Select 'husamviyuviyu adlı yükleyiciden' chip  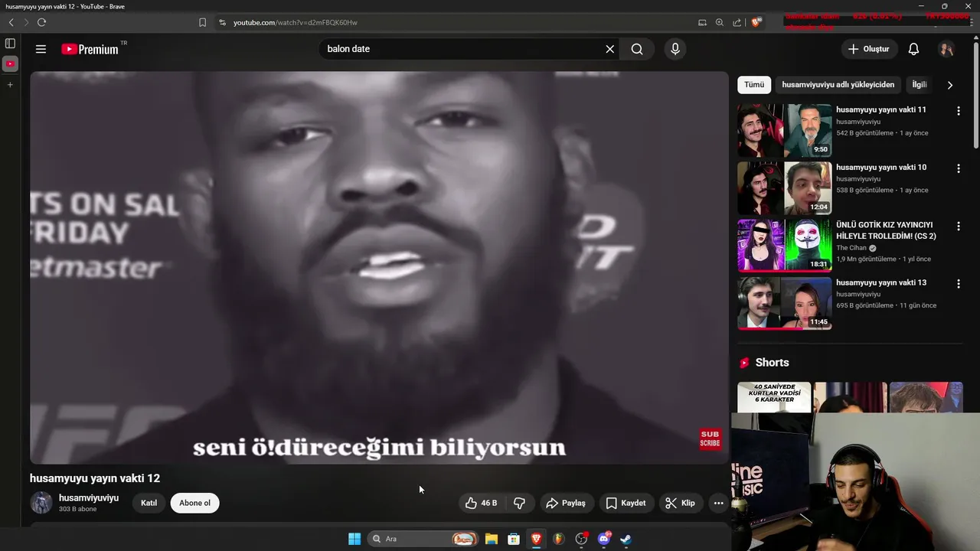(838, 85)
